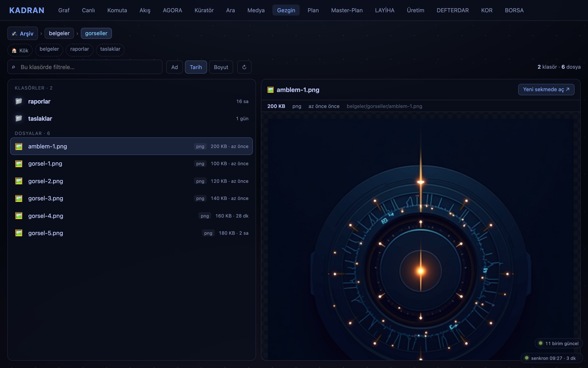Click the raporlar folder icon
The height and width of the screenshot is (368, 588).
click(19, 101)
